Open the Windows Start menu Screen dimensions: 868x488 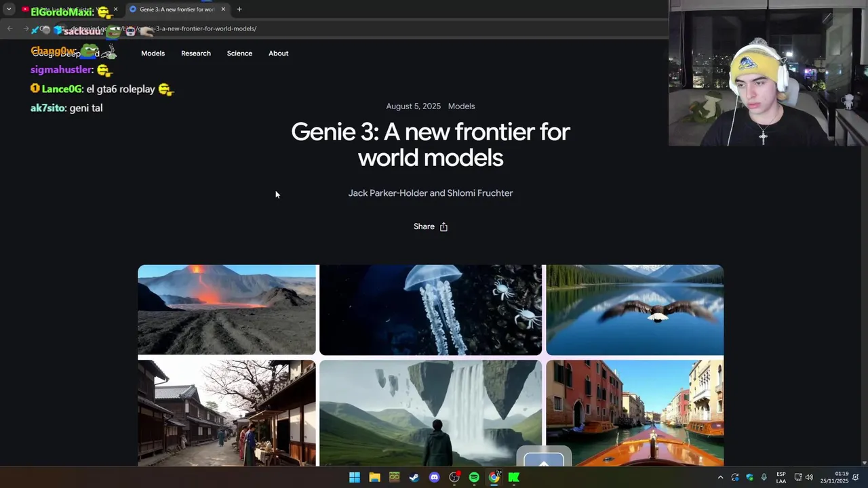[355, 477]
